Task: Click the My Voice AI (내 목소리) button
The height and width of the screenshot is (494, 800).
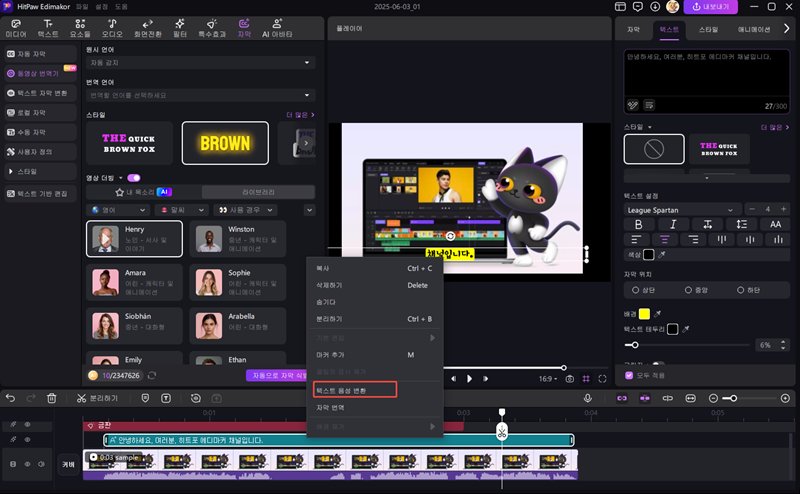Action: (x=143, y=192)
